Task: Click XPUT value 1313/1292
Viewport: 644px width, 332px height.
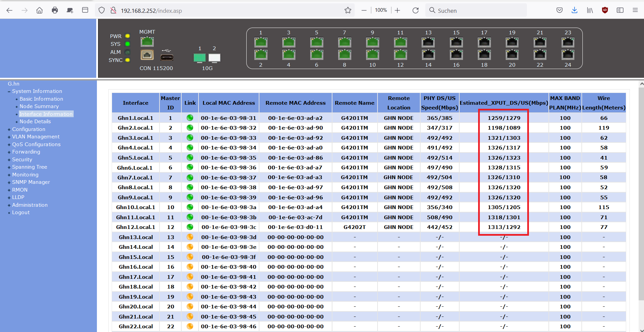Action: [x=504, y=227]
